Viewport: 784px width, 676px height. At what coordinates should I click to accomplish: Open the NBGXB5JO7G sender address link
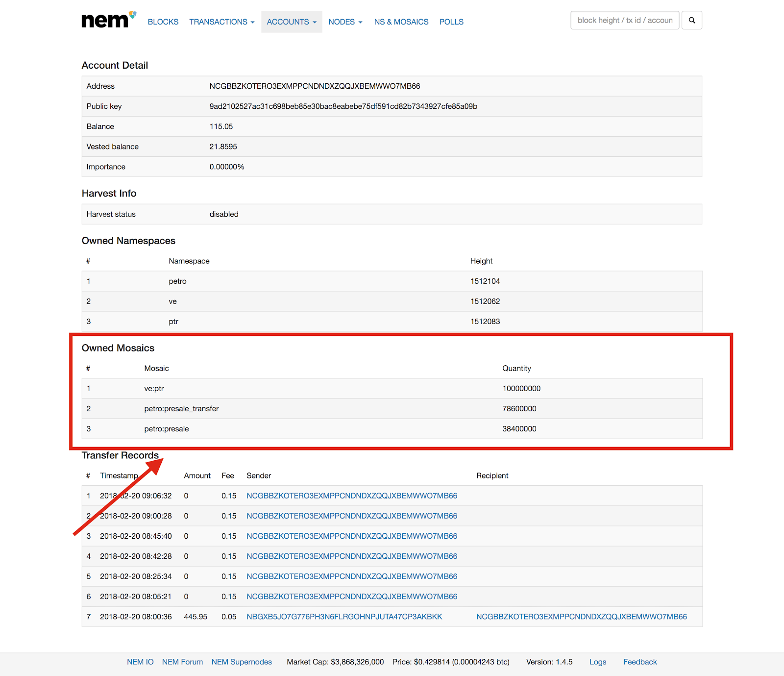344,616
